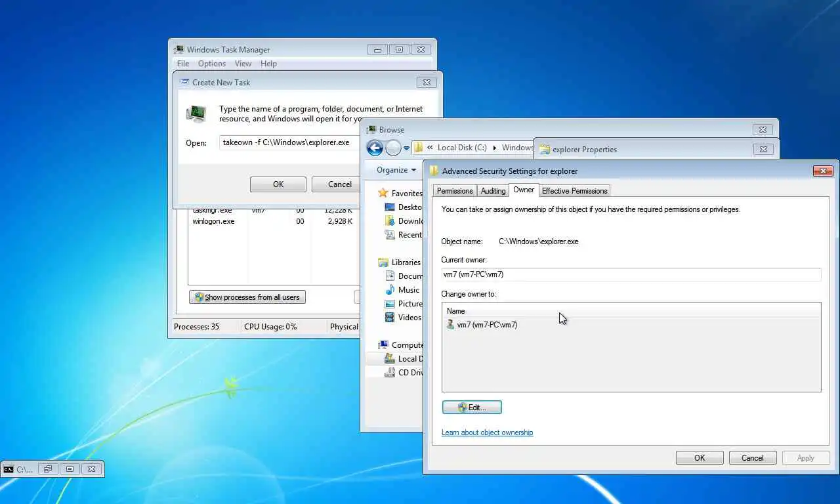Click Processes: 35 in Task Manager status bar
The width and height of the screenshot is (840, 504).
pos(197,326)
